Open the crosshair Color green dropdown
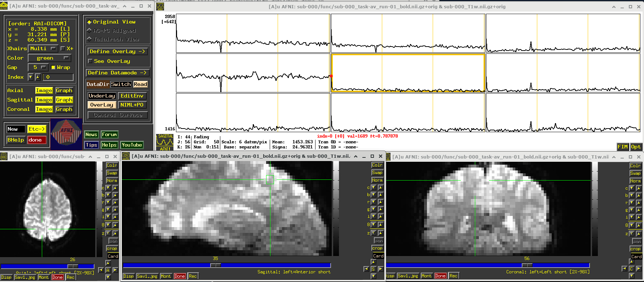Image resolution: width=644 pixels, height=282 pixels. [x=50, y=58]
